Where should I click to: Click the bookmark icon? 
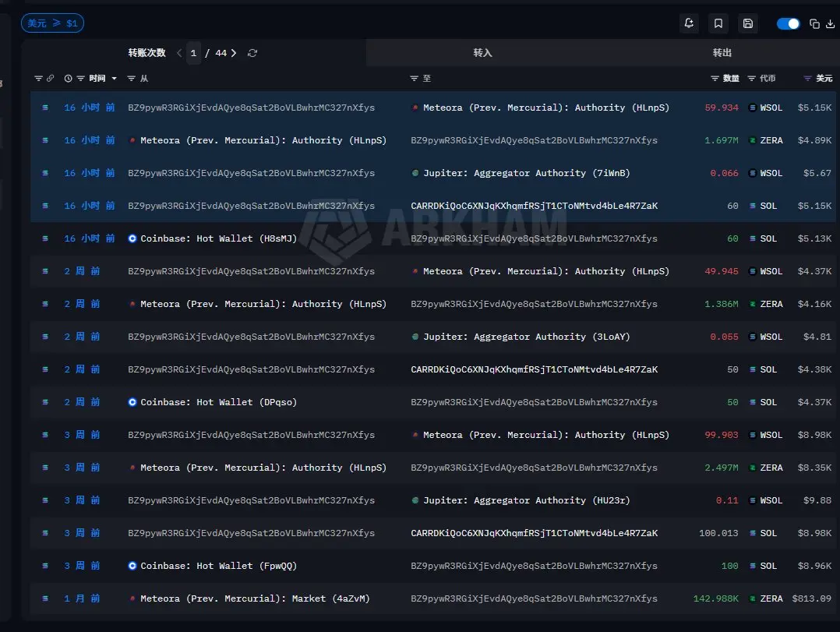[x=718, y=23]
